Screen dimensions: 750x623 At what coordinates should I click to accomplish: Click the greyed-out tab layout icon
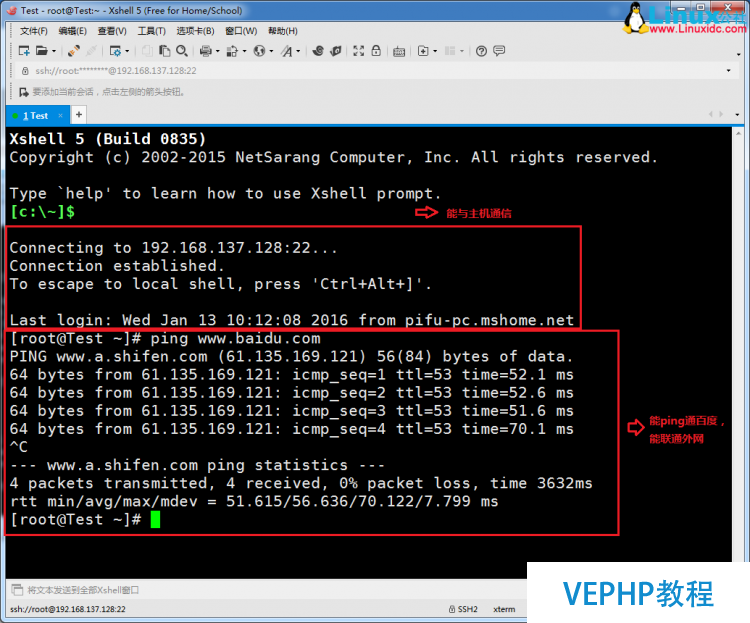pos(450,51)
